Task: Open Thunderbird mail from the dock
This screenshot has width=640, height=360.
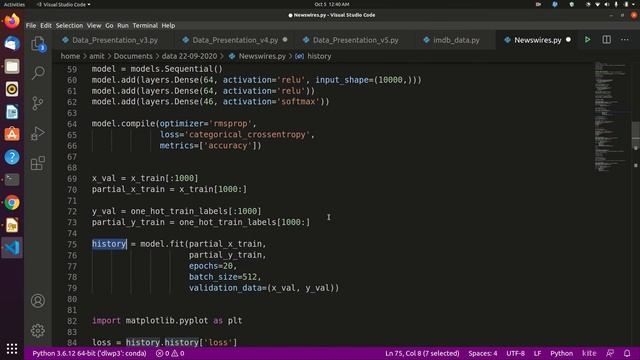Action: click(x=12, y=43)
